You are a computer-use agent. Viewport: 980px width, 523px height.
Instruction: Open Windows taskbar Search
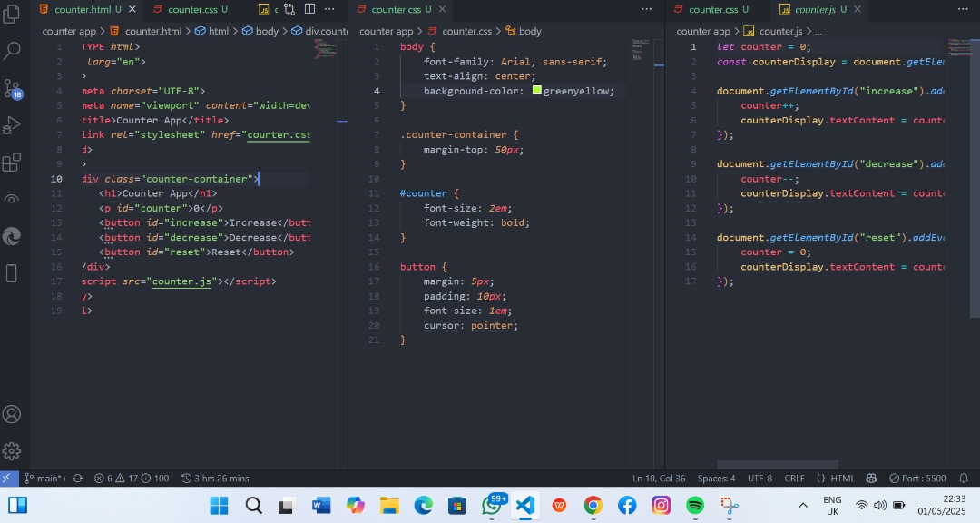253,505
